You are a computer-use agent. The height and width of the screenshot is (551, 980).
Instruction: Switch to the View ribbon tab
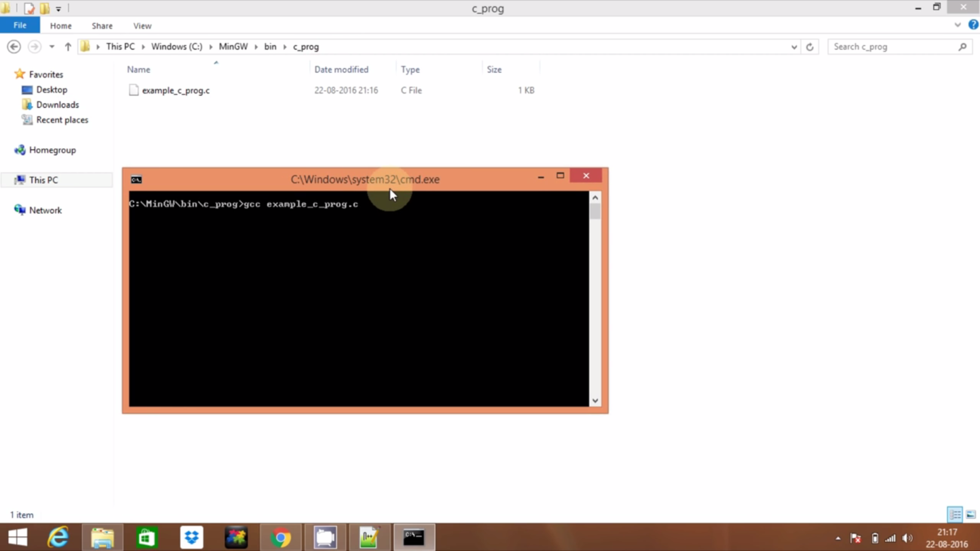[x=142, y=25]
